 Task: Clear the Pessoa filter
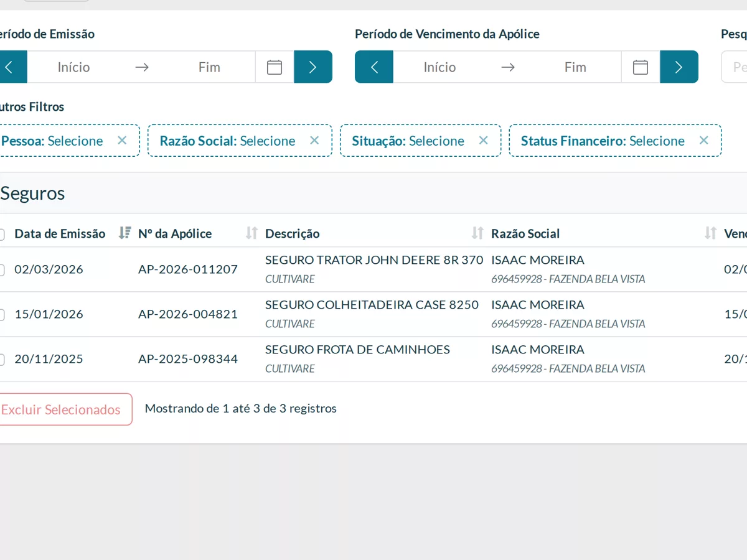coord(122,141)
